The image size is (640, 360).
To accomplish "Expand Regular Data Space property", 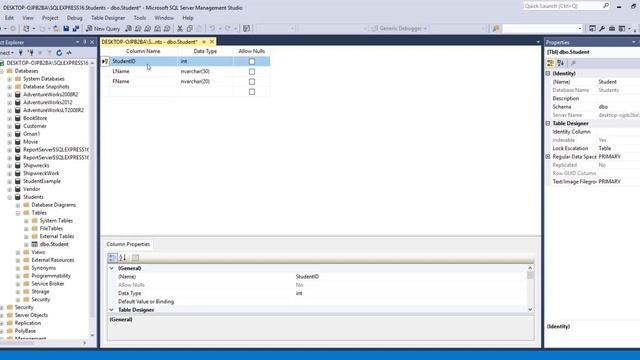I will pyautogui.click(x=548, y=157).
